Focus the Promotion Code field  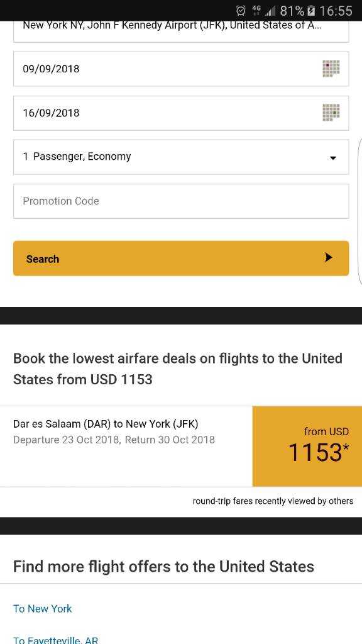tap(181, 201)
